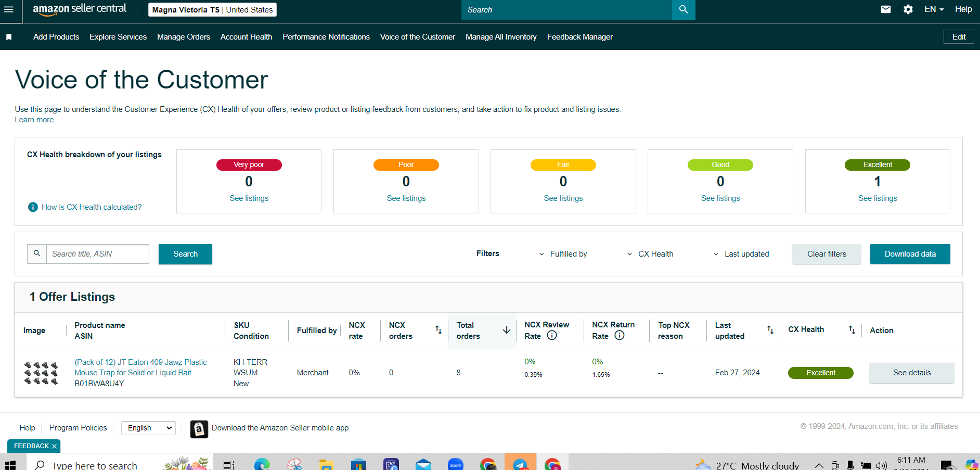Viewport: 980px width, 470px height.
Task: Open Feedback Manager
Action: coord(580,37)
